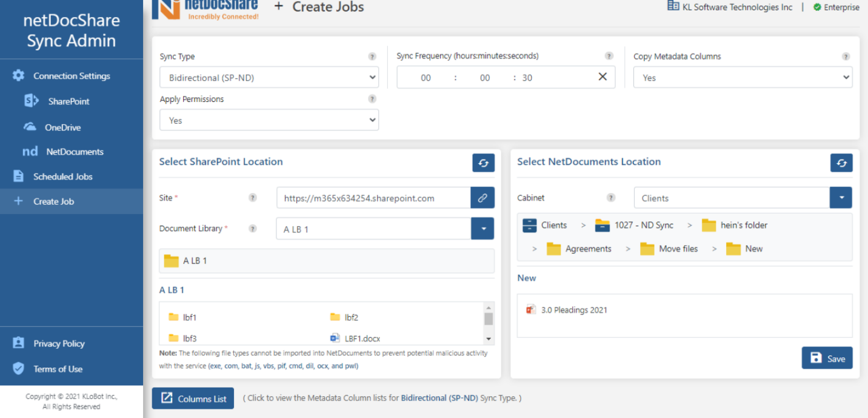Click the LBF1.docx Word file icon
The width and height of the screenshot is (868, 418).
[x=335, y=338]
